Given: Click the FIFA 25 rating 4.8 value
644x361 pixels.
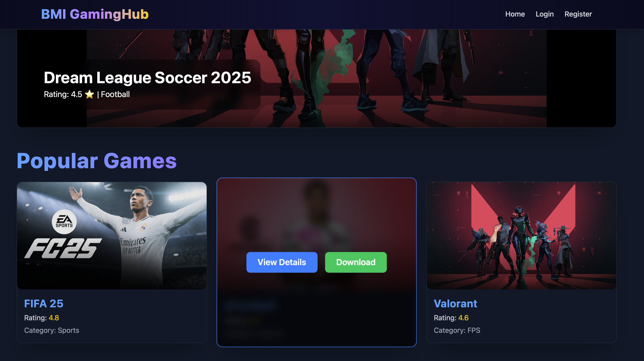Looking at the screenshot, I should click(x=54, y=318).
